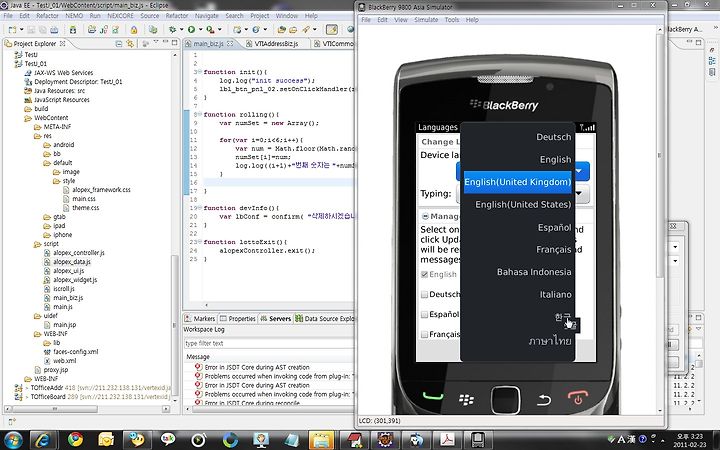Select the TOfficeAddr project in tree
The width and height of the screenshot is (720, 450).
92,388
